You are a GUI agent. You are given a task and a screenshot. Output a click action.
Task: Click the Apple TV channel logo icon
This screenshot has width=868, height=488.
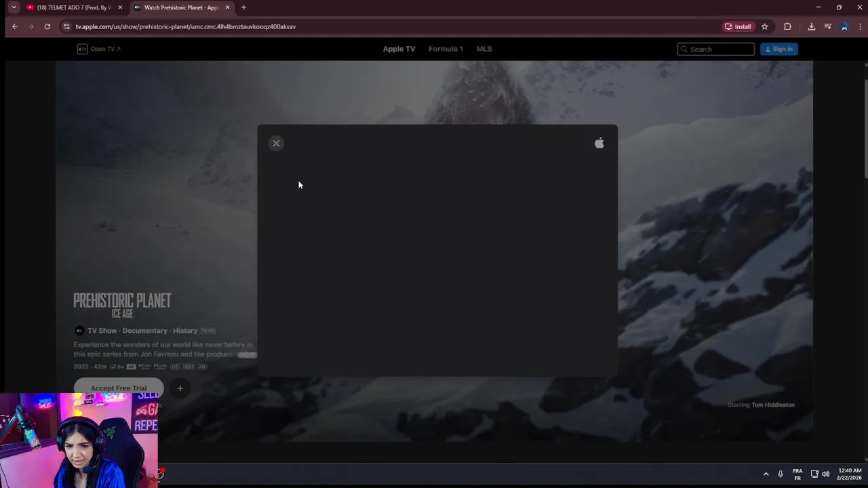click(x=79, y=331)
